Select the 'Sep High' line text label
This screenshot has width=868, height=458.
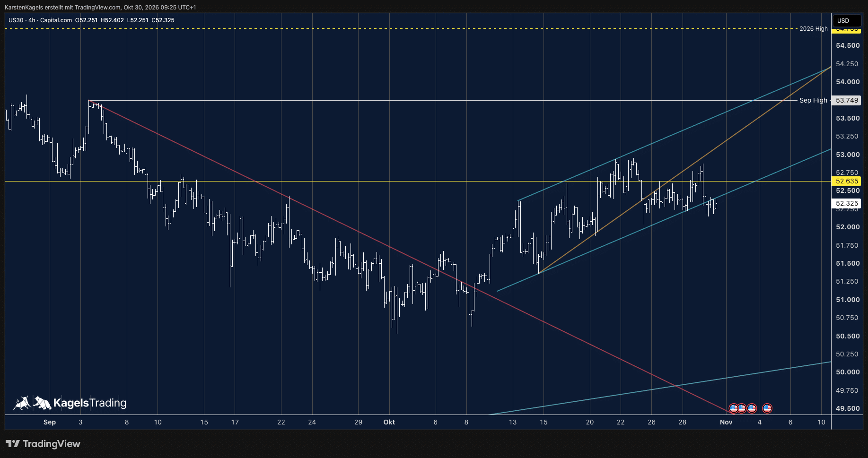point(813,100)
